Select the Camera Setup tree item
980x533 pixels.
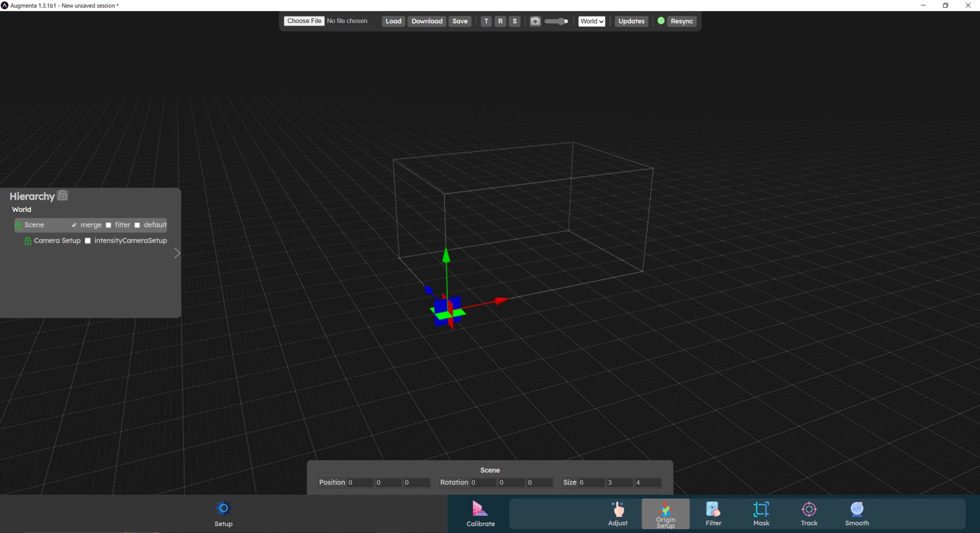(57, 240)
